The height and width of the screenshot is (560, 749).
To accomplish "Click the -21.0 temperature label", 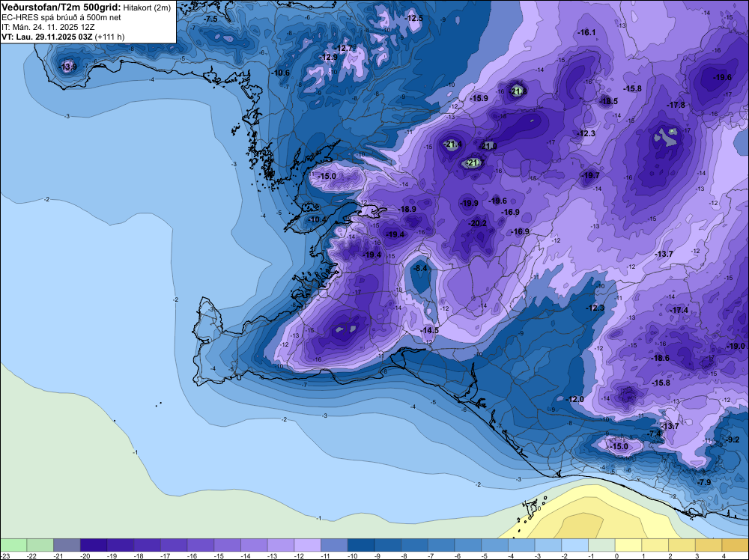I will 488,146.
